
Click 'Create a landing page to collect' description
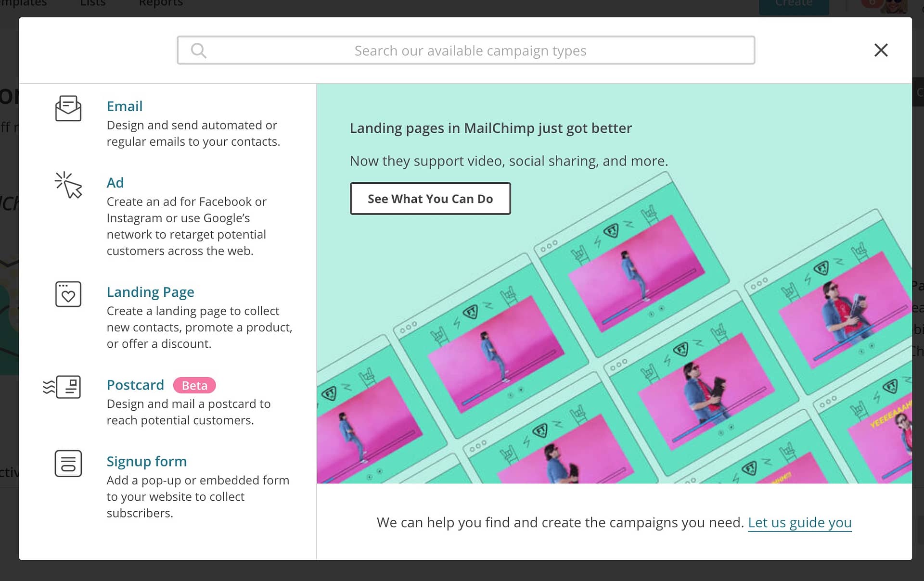[199, 327]
